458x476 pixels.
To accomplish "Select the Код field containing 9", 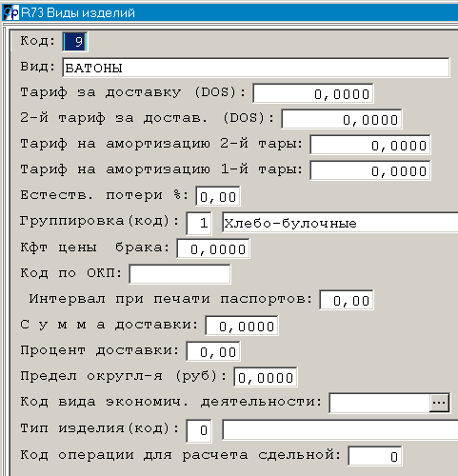I will pos(75,42).
